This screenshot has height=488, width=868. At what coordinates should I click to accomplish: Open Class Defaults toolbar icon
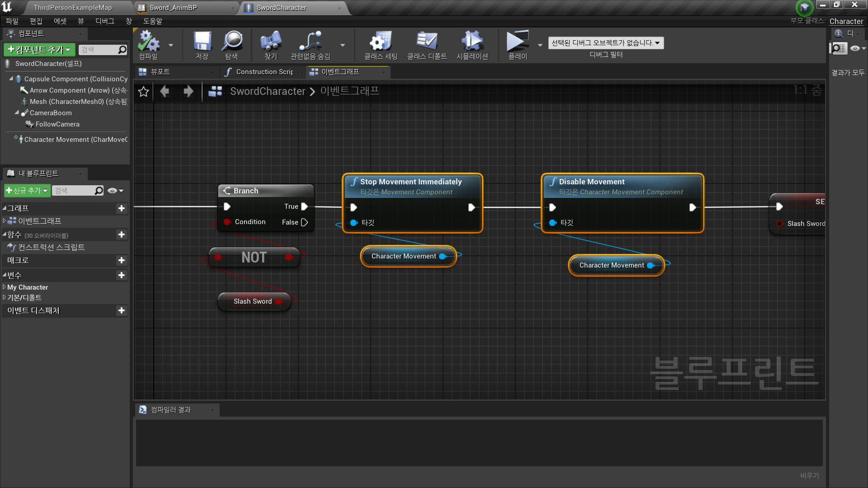click(427, 42)
